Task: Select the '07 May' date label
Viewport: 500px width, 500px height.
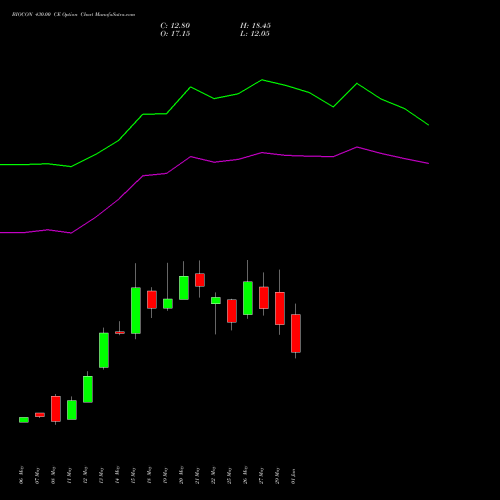Action: click(38, 475)
